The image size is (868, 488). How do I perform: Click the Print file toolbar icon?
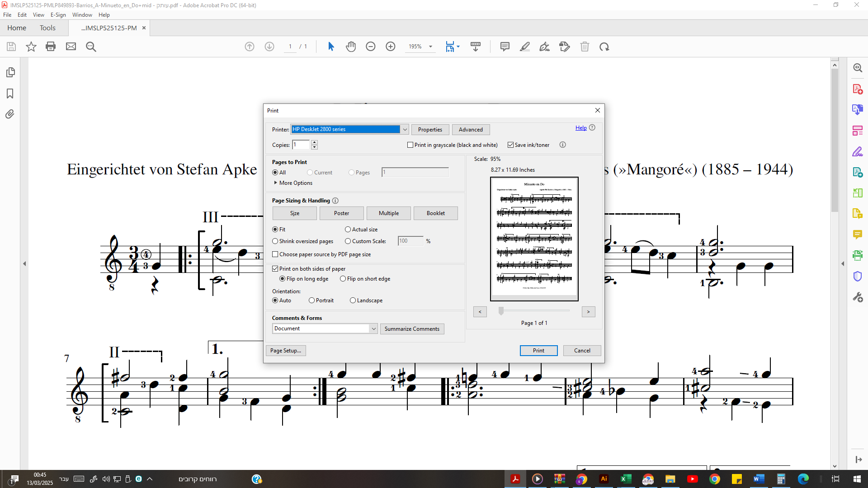click(x=51, y=47)
